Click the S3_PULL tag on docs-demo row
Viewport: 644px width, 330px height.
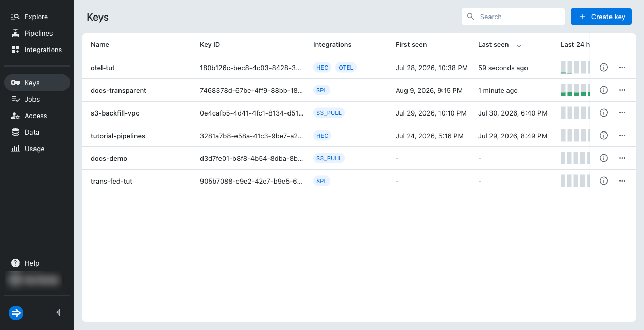pyautogui.click(x=329, y=158)
